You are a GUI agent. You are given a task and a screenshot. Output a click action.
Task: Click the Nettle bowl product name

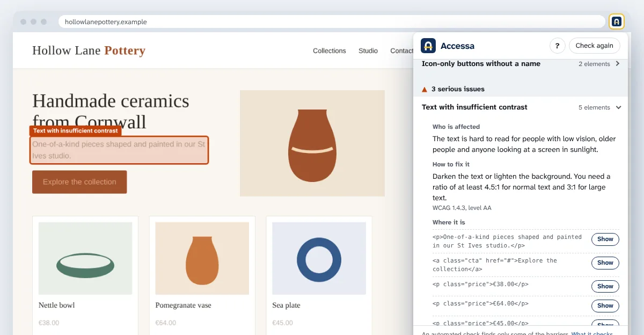[56, 305]
